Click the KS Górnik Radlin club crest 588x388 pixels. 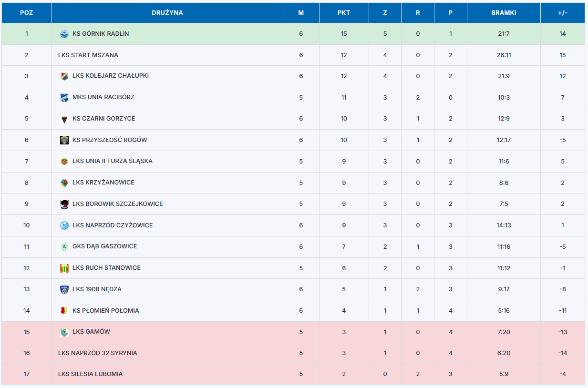[x=64, y=34]
